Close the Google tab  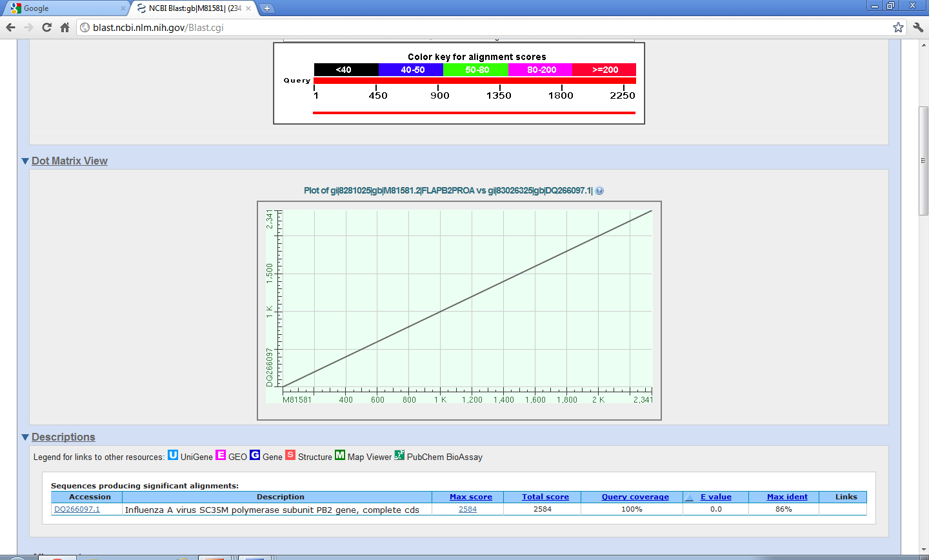click(123, 8)
